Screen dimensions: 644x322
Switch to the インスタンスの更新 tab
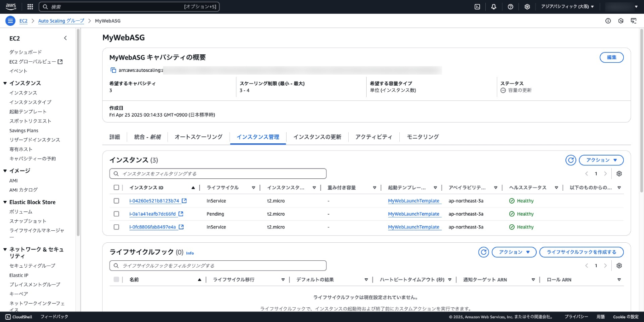[x=317, y=137]
